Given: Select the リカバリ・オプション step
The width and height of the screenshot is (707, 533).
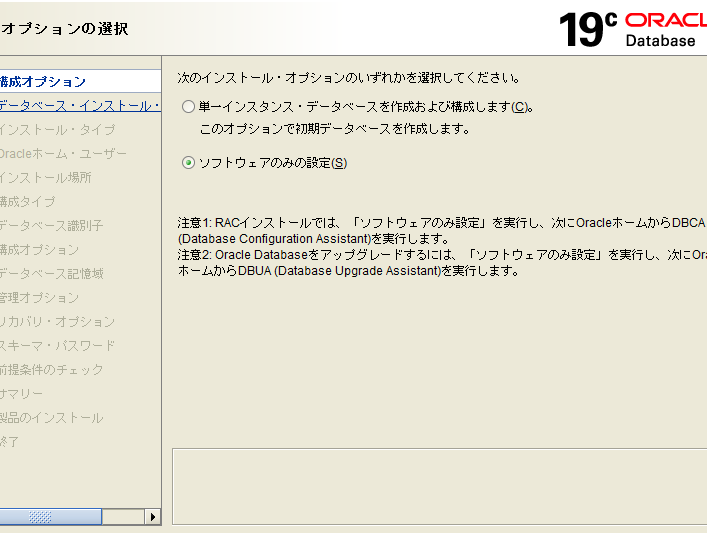Looking at the screenshot, I should tap(58, 322).
